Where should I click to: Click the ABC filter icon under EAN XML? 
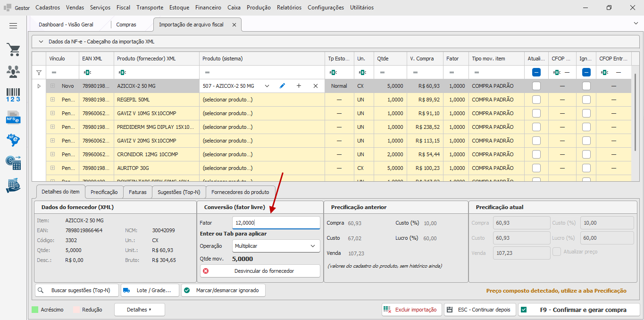[87, 73]
